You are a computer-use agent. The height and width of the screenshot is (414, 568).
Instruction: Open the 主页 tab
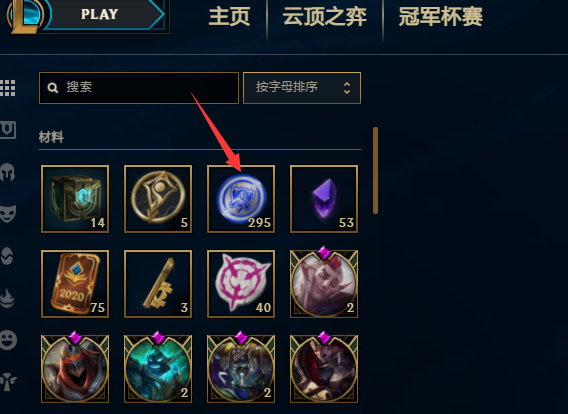tap(229, 17)
